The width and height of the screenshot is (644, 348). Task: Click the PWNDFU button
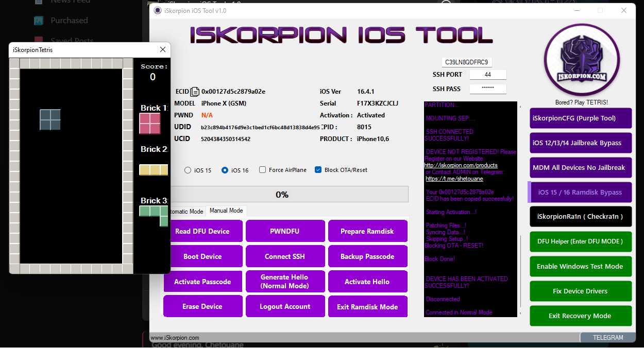[x=285, y=231]
